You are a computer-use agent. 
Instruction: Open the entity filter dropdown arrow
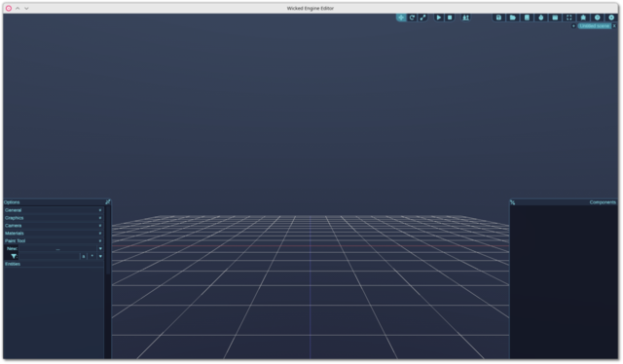(100, 256)
